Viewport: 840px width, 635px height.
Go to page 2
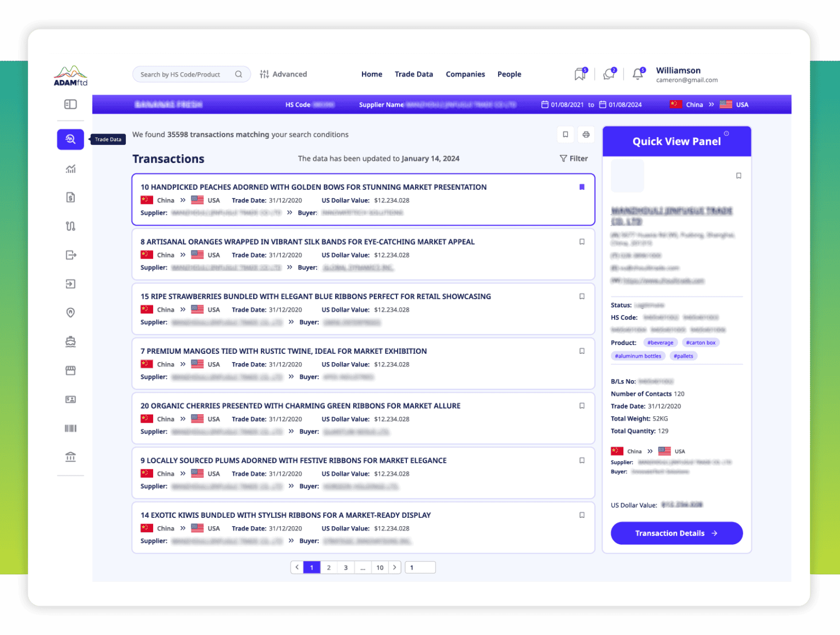(x=329, y=567)
